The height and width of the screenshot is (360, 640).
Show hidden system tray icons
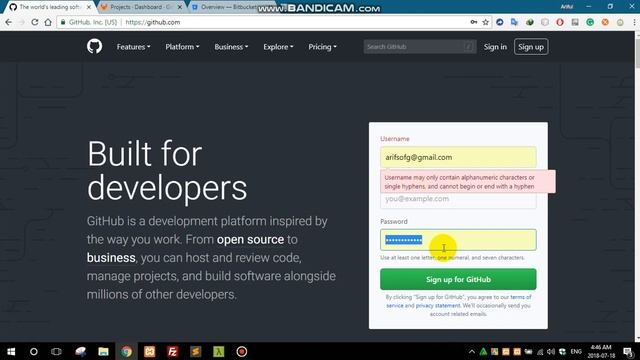472,351
